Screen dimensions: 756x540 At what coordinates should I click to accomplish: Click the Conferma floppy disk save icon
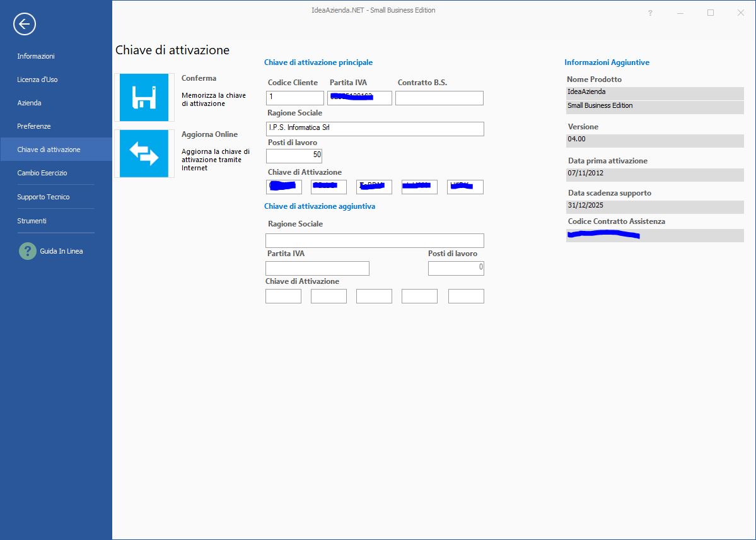click(144, 98)
